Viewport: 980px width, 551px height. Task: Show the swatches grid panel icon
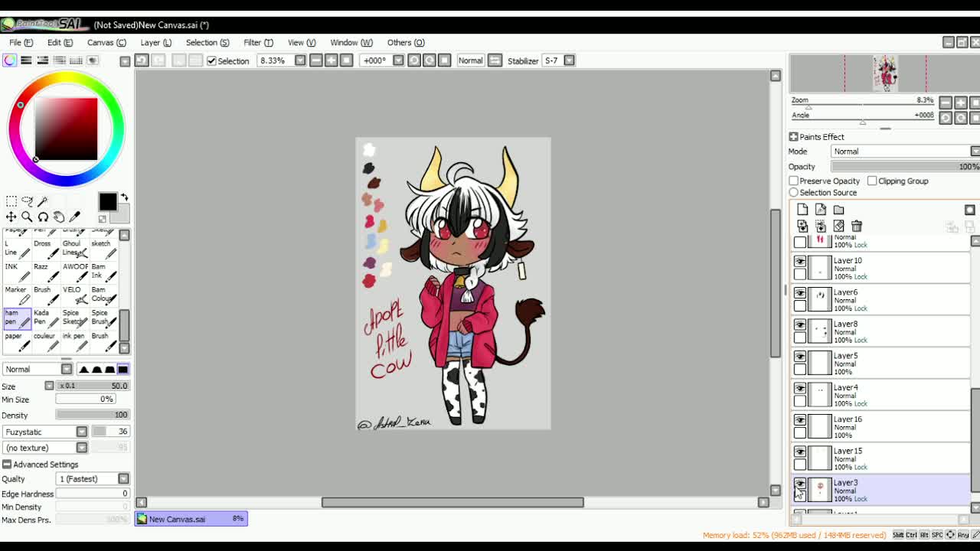click(76, 60)
